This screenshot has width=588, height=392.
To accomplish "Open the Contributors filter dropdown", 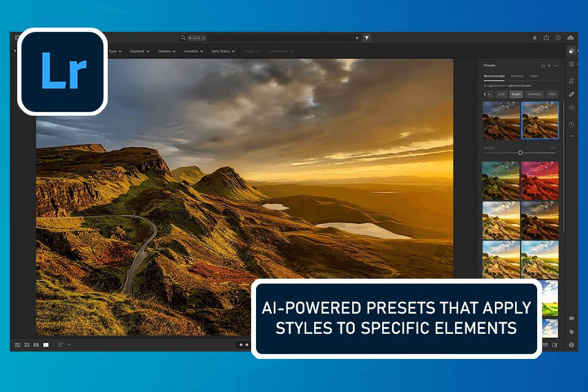I will (281, 51).
